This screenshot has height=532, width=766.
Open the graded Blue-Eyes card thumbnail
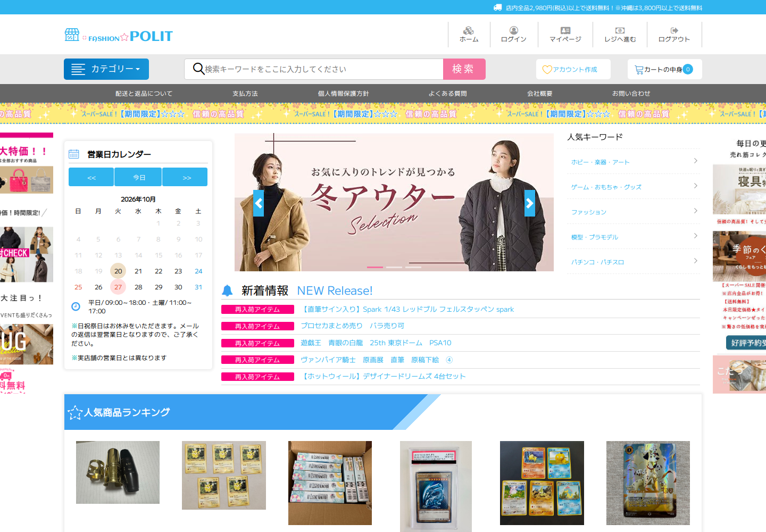pos(436,486)
